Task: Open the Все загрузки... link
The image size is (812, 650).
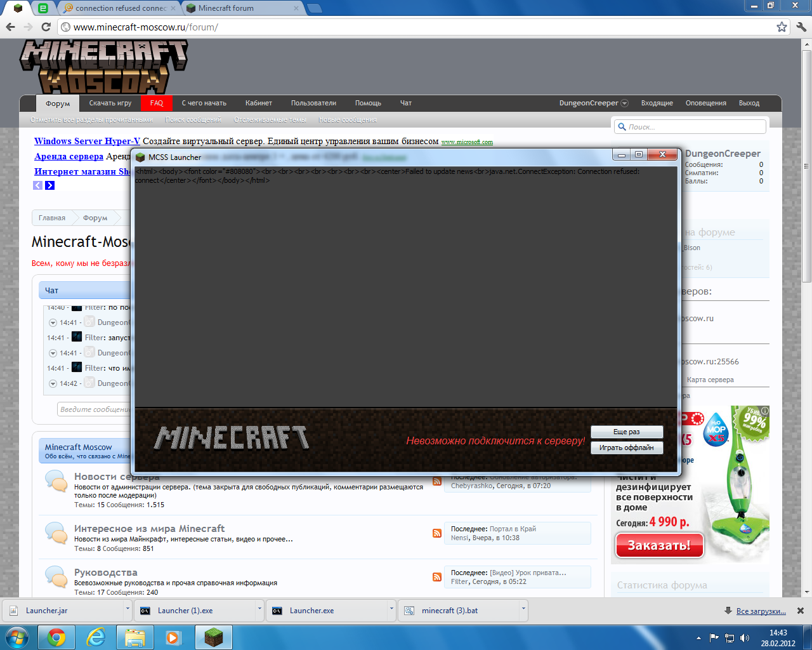Action: (761, 611)
